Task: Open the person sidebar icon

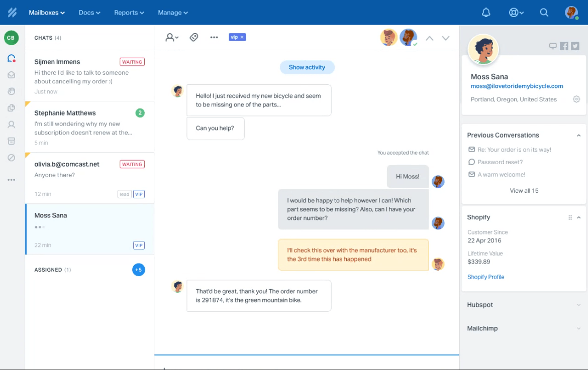Action: pos(11,125)
